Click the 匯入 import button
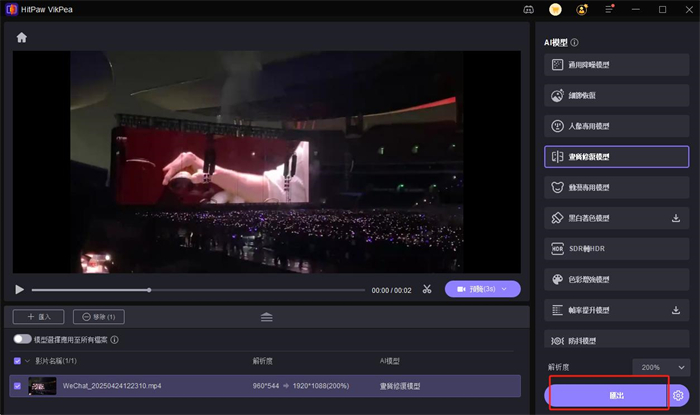Image resolution: width=700 pixels, height=415 pixels. pyautogui.click(x=38, y=317)
